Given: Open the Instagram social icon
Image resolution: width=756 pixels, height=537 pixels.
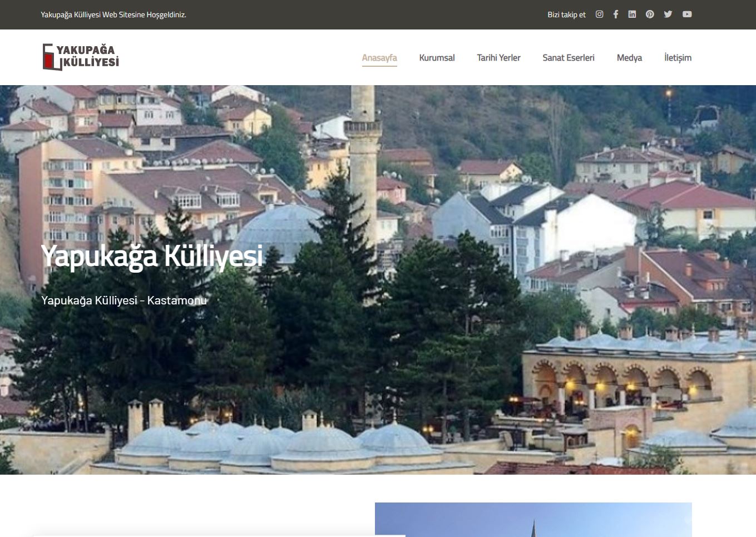Looking at the screenshot, I should pyautogui.click(x=599, y=14).
